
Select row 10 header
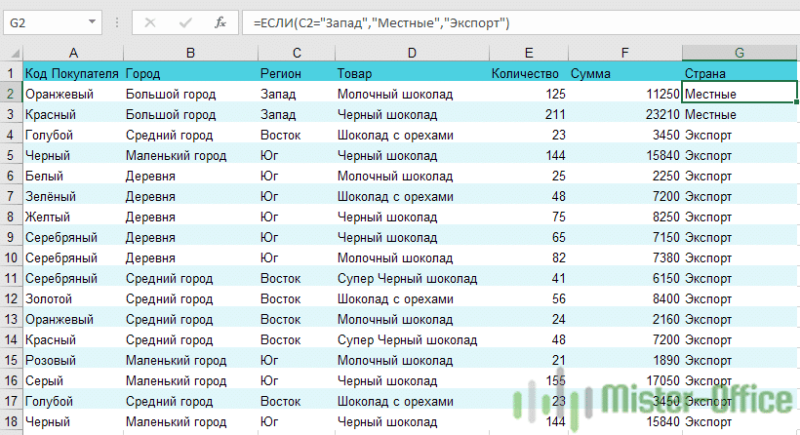pyautogui.click(x=11, y=258)
